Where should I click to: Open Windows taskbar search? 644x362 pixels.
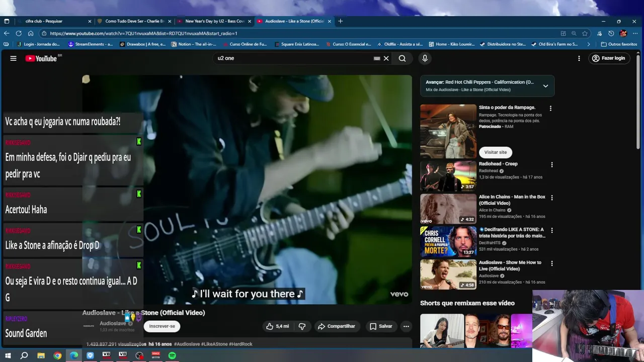(x=24, y=355)
